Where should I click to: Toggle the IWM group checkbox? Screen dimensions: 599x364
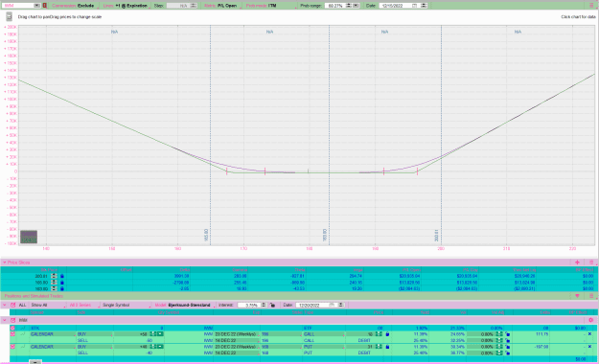[13, 320]
